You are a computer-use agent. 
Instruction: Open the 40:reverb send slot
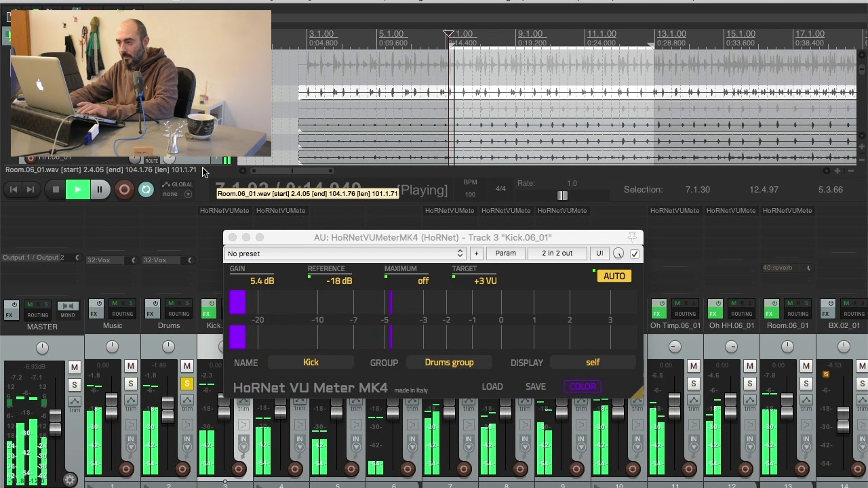(x=787, y=268)
